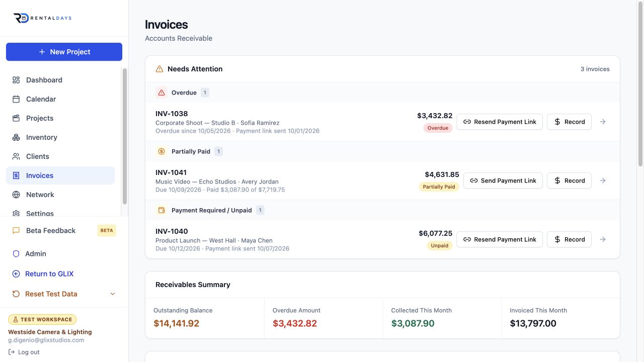Click the Network globe icon

(x=16, y=195)
